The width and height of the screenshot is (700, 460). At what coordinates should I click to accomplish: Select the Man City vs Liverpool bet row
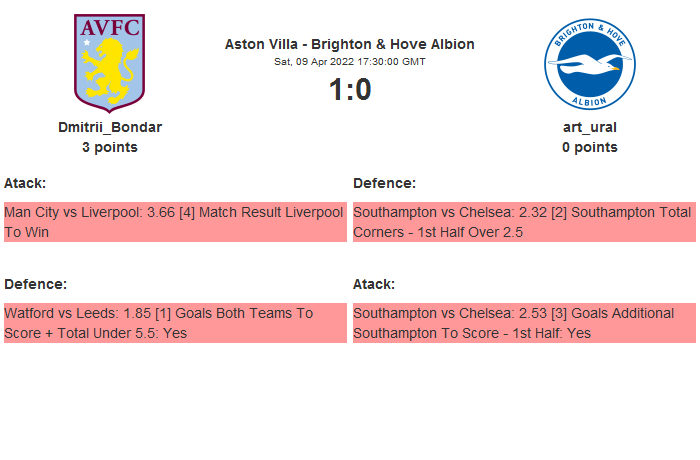[175, 222]
